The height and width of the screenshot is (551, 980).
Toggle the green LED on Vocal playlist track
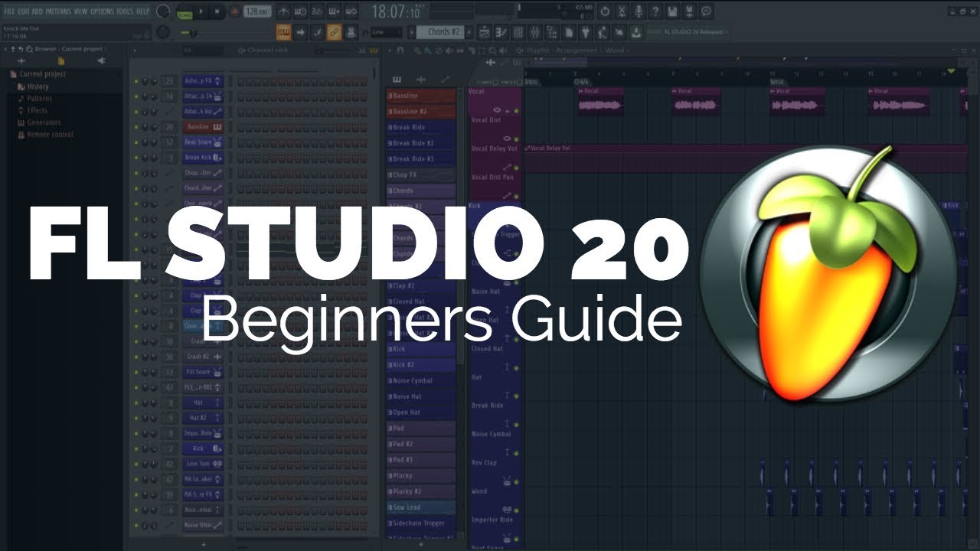[x=517, y=112]
